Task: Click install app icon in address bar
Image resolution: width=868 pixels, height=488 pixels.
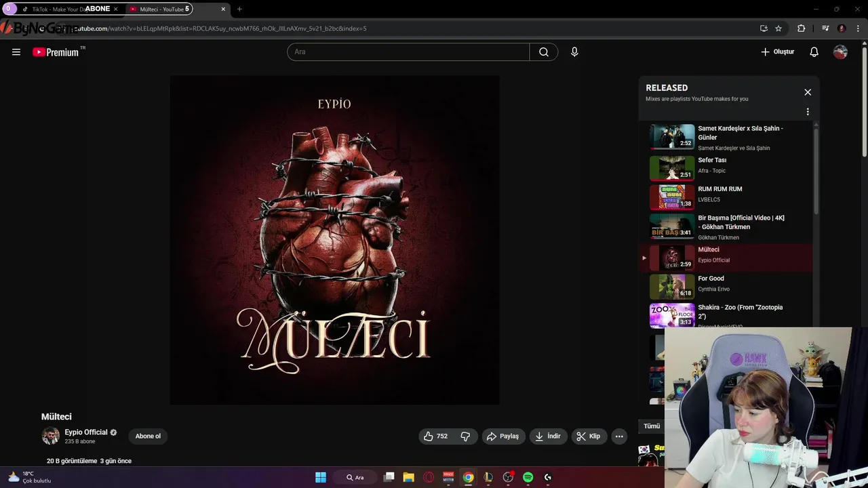Action: pos(764,28)
